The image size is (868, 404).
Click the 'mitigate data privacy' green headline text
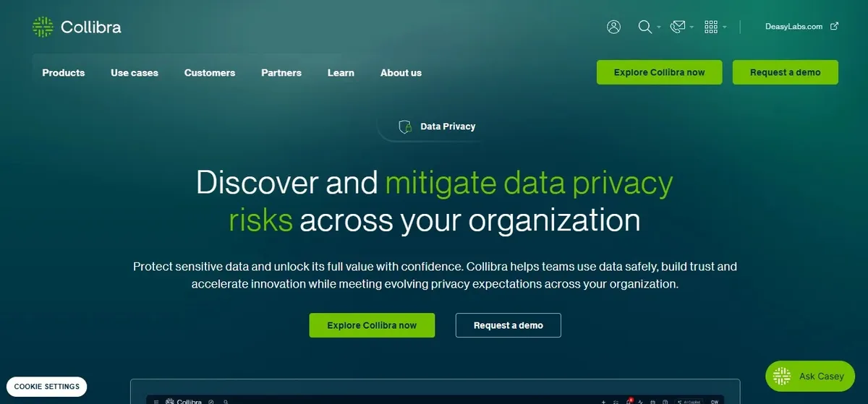529,182
